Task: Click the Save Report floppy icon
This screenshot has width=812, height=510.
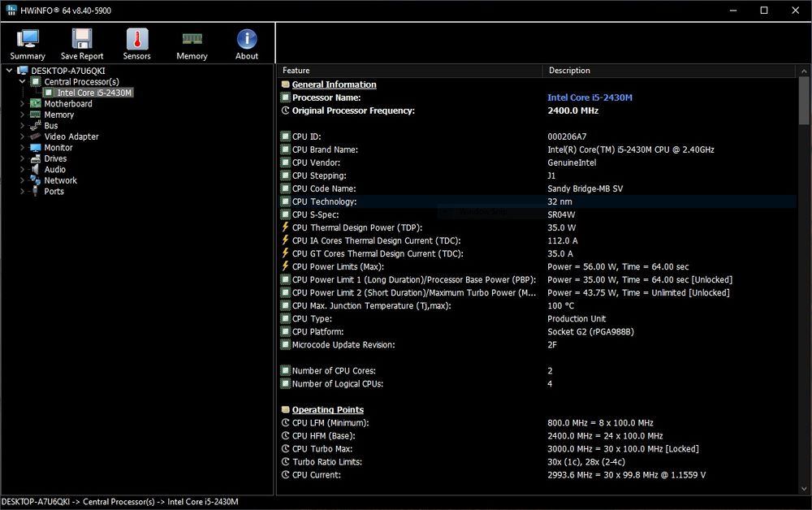Action: (x=82, y=39)
